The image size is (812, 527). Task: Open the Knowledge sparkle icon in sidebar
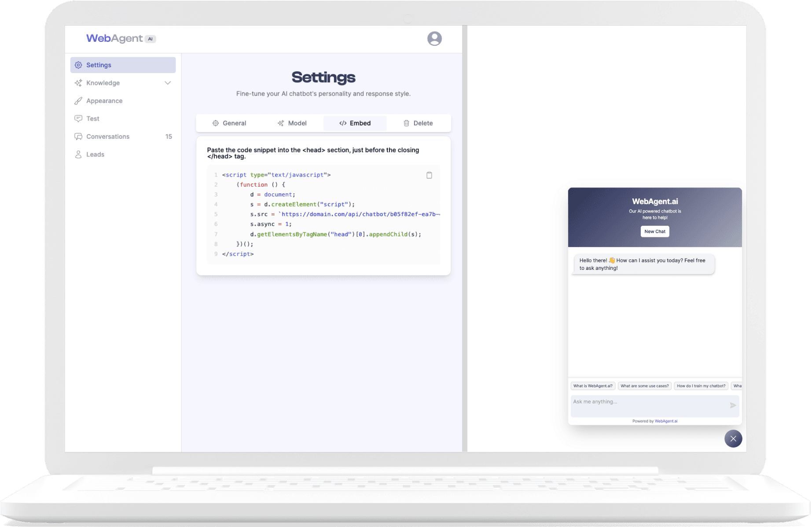click(x=78, y=83)
